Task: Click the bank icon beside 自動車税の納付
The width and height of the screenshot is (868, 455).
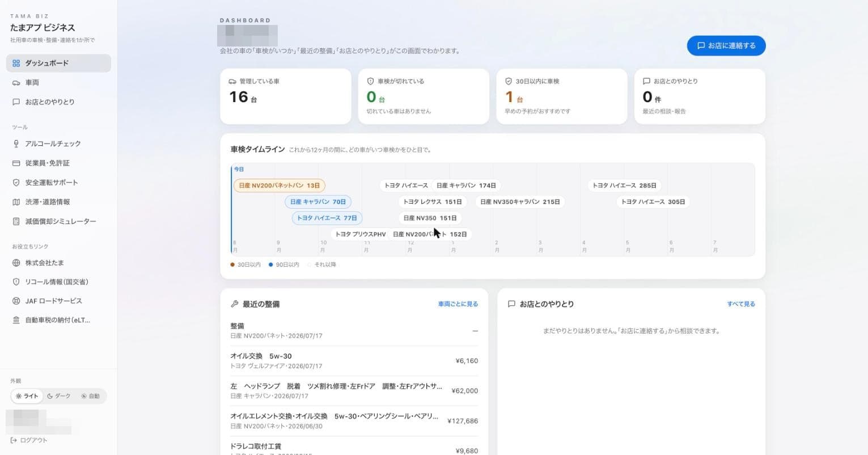Action: tap(16, 320)
